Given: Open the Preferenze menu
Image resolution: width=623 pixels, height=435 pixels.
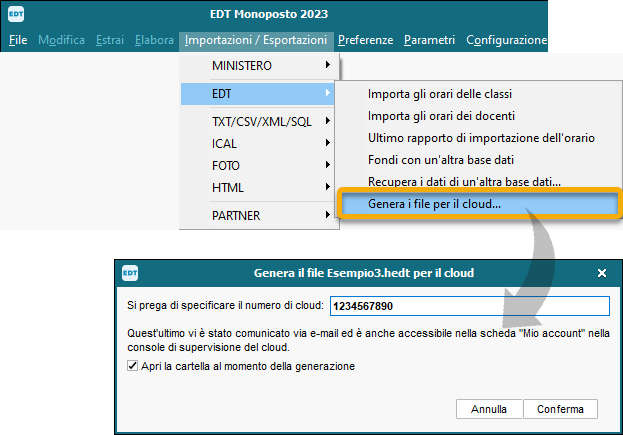Looking at the screenshot, I should 366,40.
